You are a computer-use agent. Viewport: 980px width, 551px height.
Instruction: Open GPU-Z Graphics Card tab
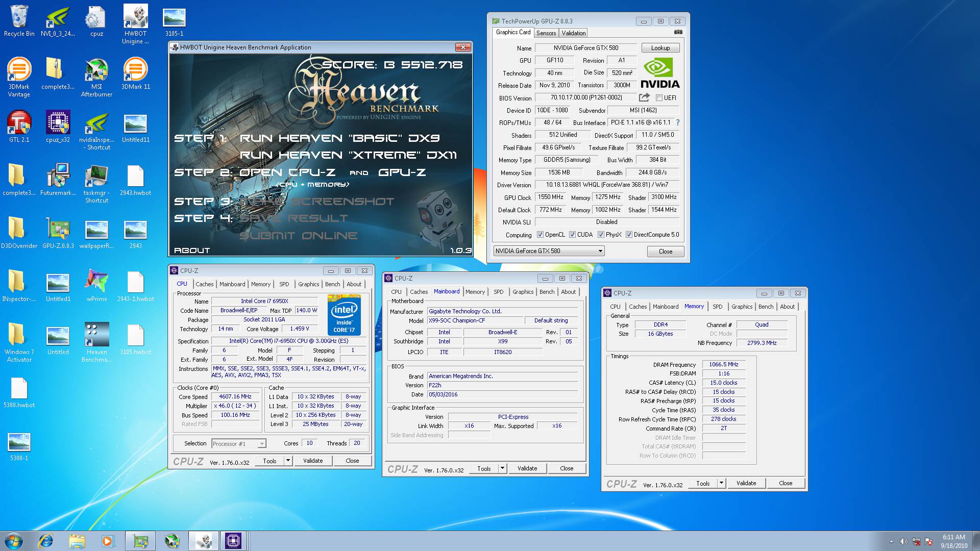tap(513, 32)
